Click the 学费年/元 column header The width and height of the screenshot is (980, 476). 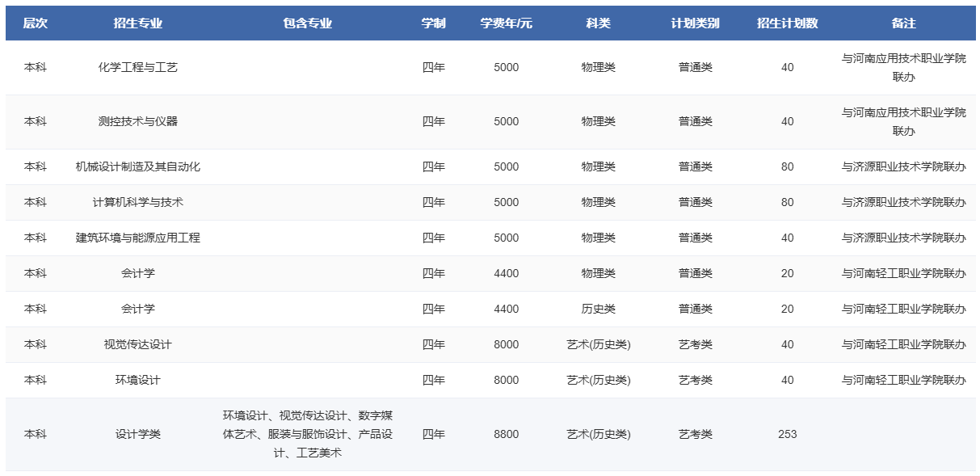507,23
